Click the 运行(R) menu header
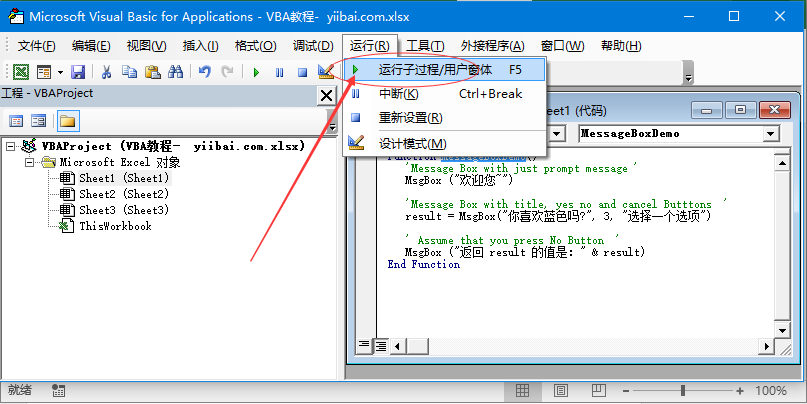Screen dimensions: 807x404 click(370, 46)
